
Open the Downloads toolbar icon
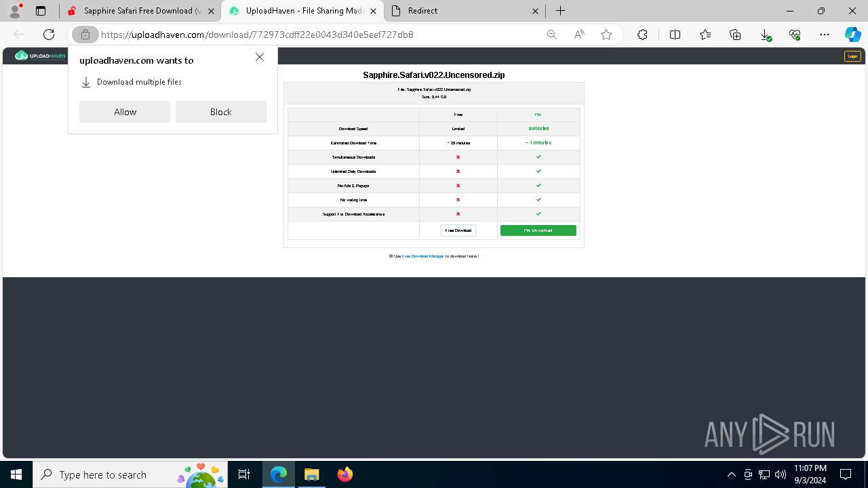click(765, 35)
